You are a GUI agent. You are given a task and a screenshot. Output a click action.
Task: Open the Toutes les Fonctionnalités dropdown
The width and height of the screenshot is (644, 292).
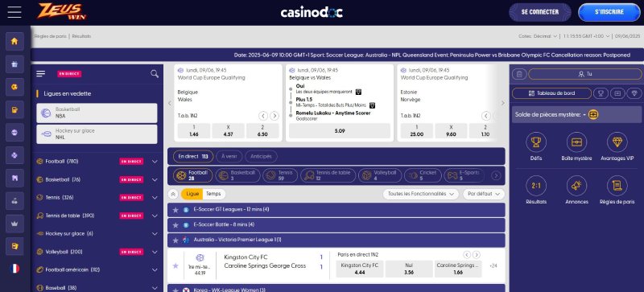(421, 194)
